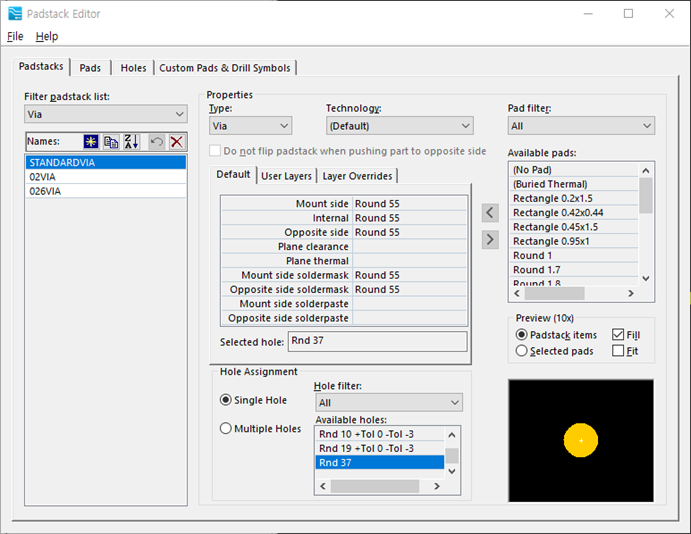Click the Sort names Z-A icon
This screenshot has height=534, width=691.
click(131, 142)
